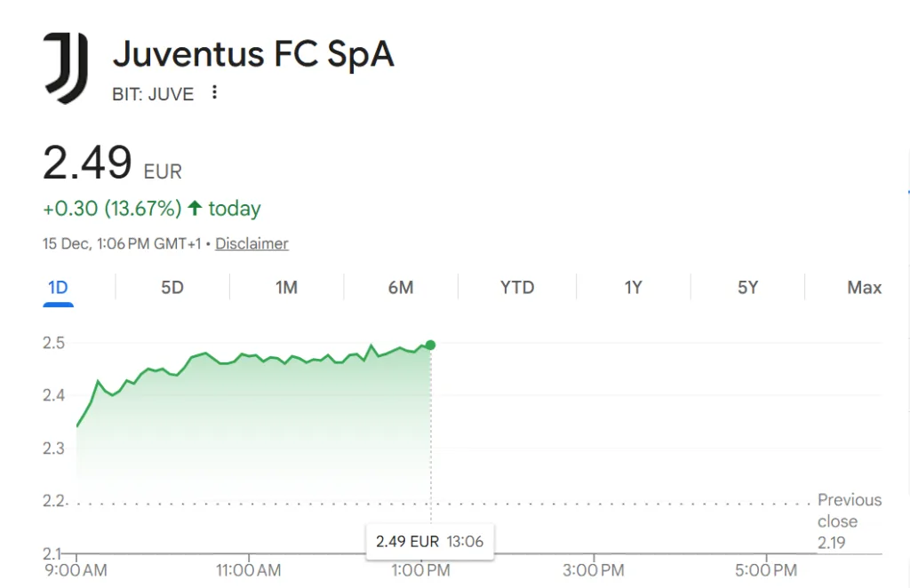Click the green up arrow beside today
This screenshot has width=910, height=588.
tap(195, 209)
